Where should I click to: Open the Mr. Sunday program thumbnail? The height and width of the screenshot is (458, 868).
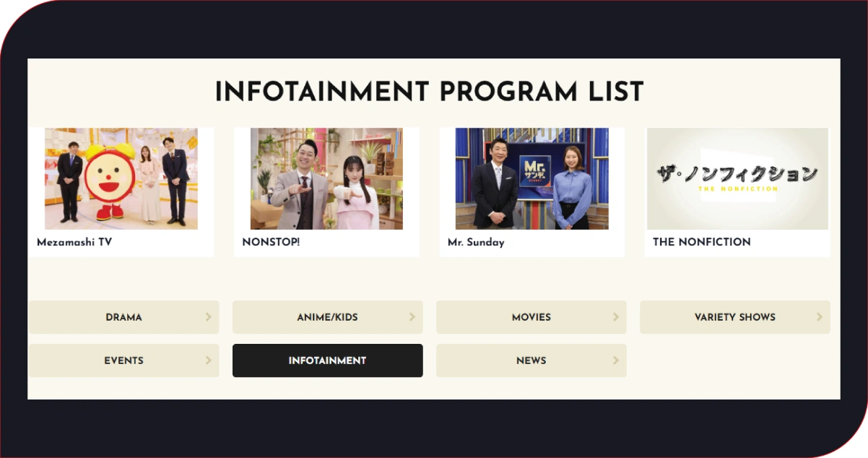pyautogui.click(x=531, y=179)
